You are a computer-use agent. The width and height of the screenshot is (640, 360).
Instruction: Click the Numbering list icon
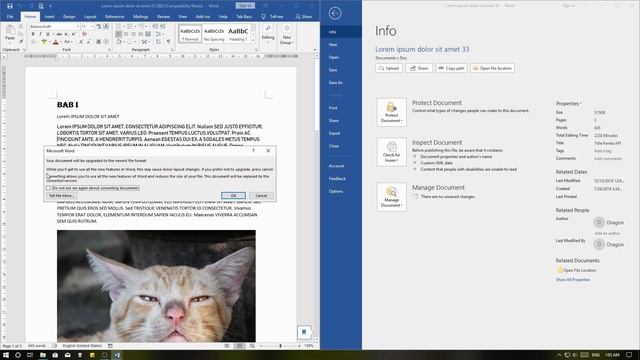[x=130, y=27]
